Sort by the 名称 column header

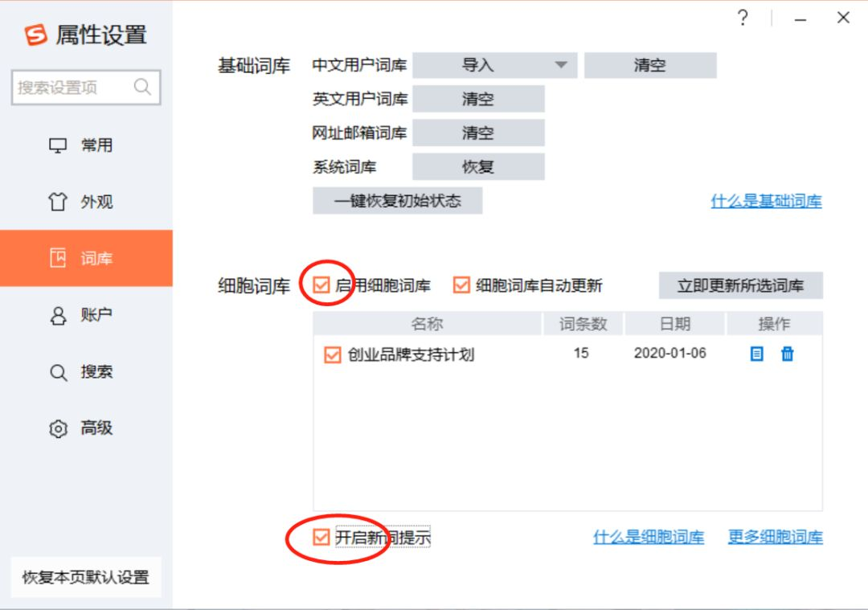click(428, 324)
